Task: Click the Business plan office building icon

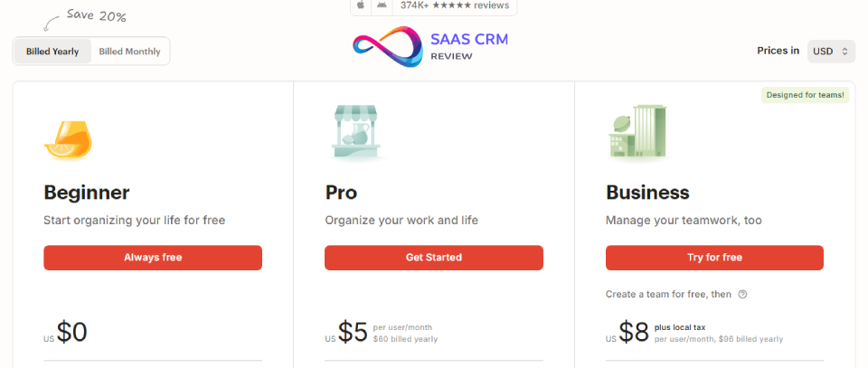Action: coord(637,132)
